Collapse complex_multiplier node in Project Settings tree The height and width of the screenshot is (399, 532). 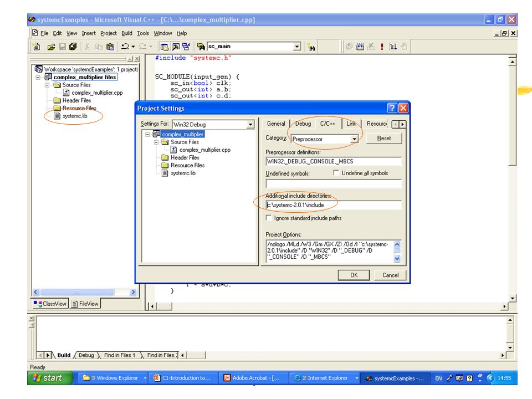[x=147, y=134]
